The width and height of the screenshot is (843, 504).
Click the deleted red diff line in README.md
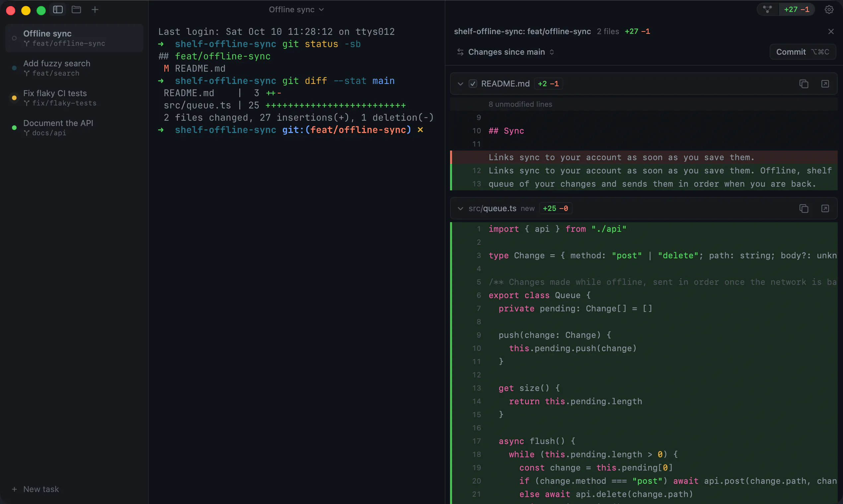click(x=644, y=157)
